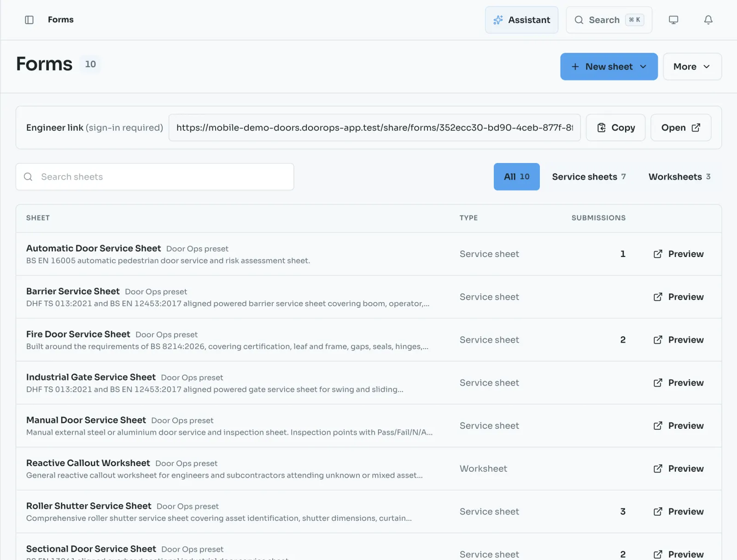Open notifications bell icon

(x=708, y=20)
